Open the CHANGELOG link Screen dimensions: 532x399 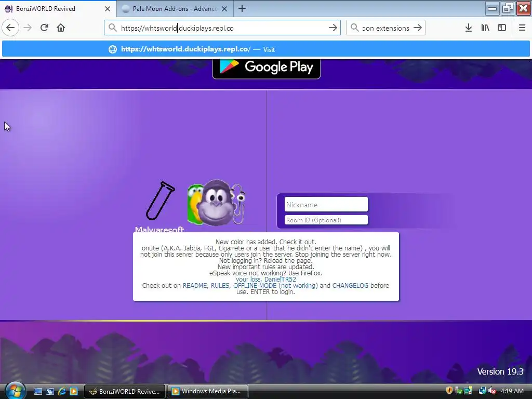(350, 286)
